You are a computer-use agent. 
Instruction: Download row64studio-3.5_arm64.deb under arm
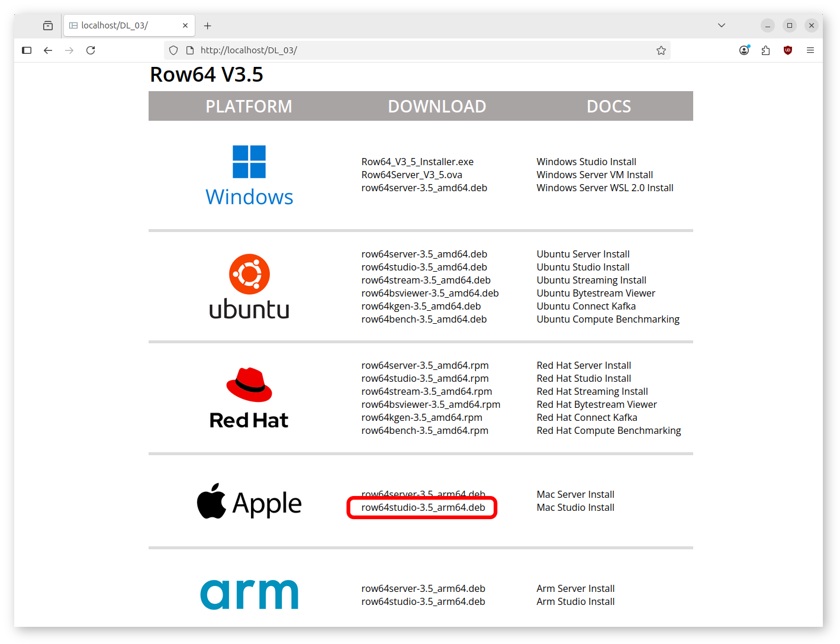(x=423, y=601)
